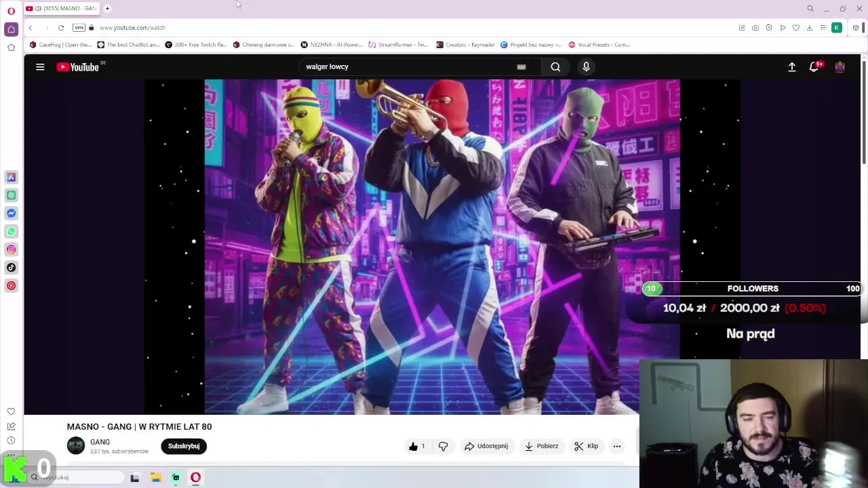The height and width of the screenshot is (488, 868).
Task: Run search with the magnifier button
Action: click(x=555, y=66)
